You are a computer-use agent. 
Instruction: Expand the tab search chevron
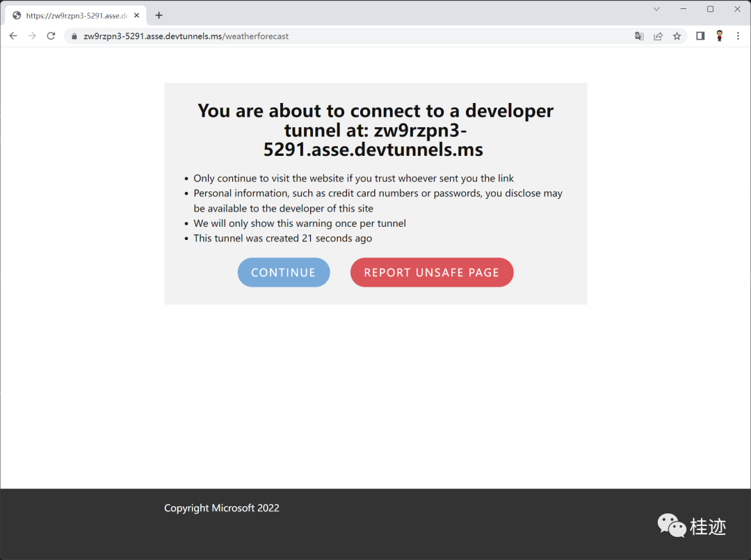656,9
